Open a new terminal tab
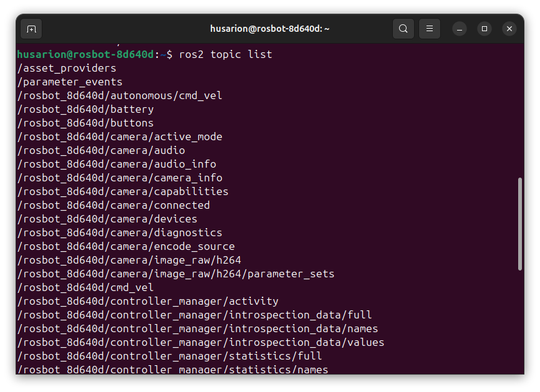Screen dimensions: 540x392 tap(31, 29)
